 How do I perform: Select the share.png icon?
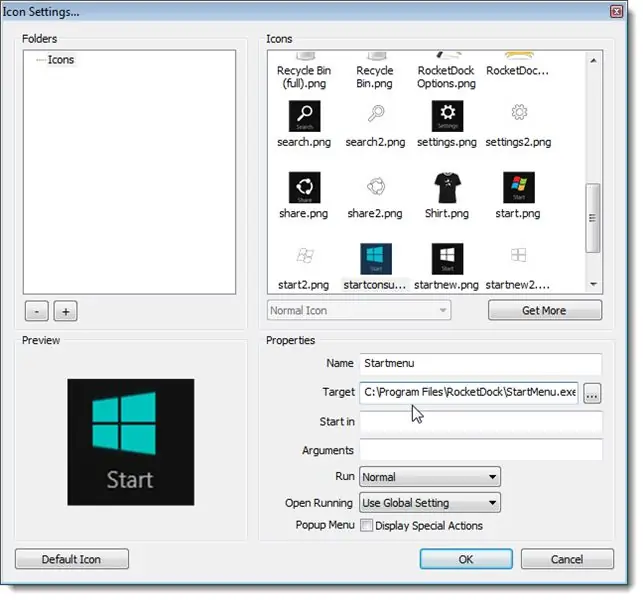[x=303, y=188]
